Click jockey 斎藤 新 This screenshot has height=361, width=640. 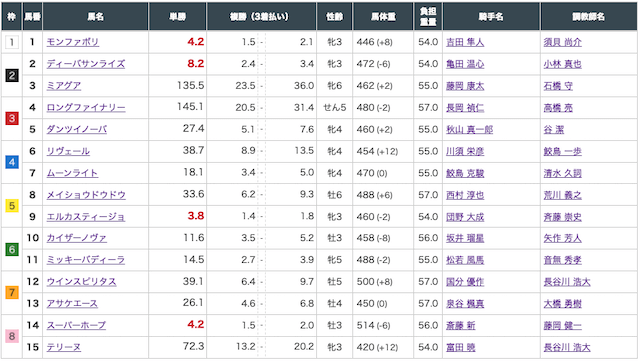coord(460,325)
